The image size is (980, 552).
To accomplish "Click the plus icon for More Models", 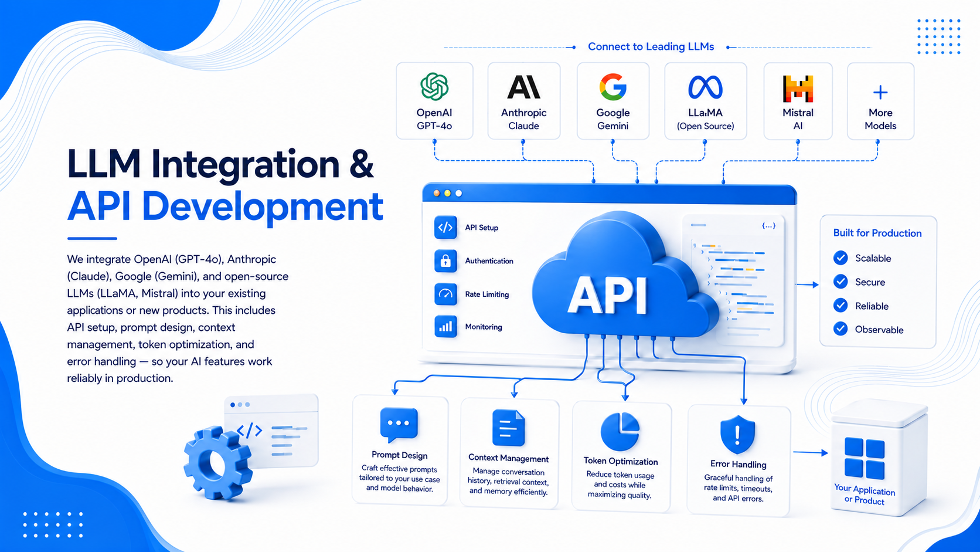I will tap(880, 92).
